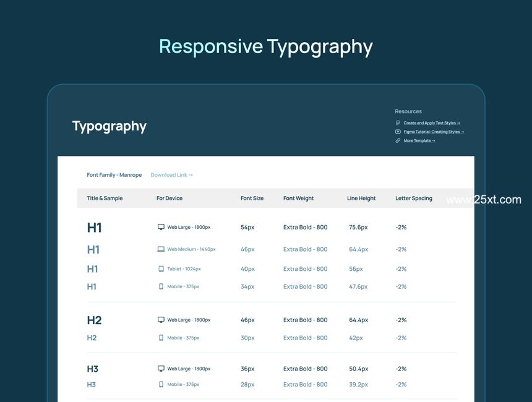Click the Figma icon beside Create and Apply Text Styles

(398, 123)
